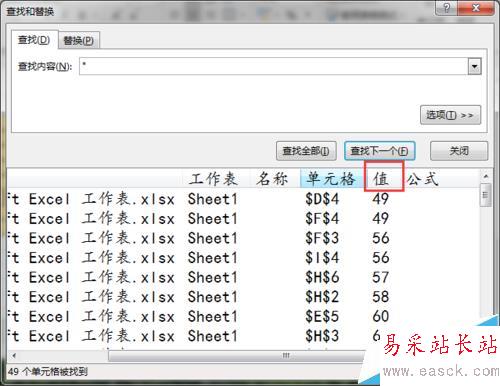The width and height of the screenshot is (500, 386).
Task: Click the 查找内容 input field
Action: click(x=273, y=66)
